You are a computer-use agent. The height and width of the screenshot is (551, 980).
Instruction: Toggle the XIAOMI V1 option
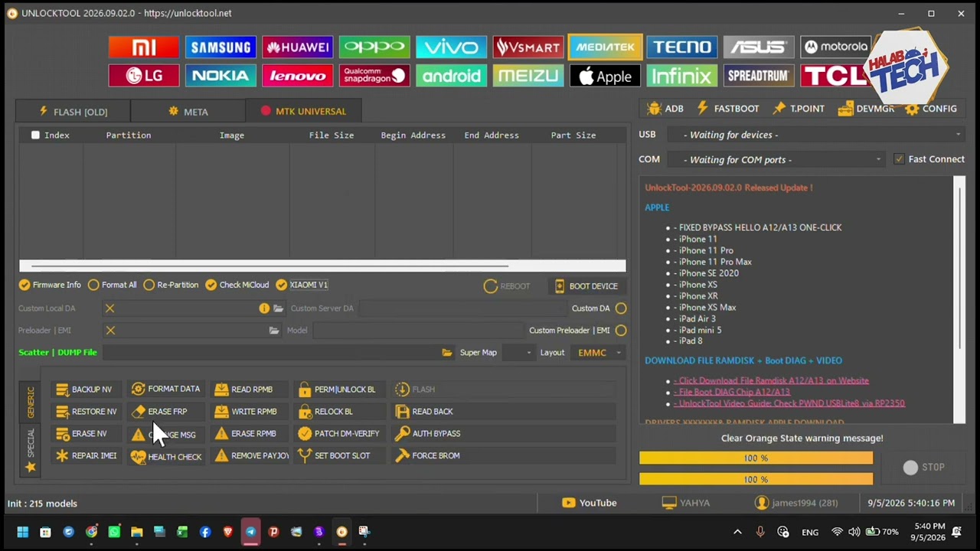[302, 285]
